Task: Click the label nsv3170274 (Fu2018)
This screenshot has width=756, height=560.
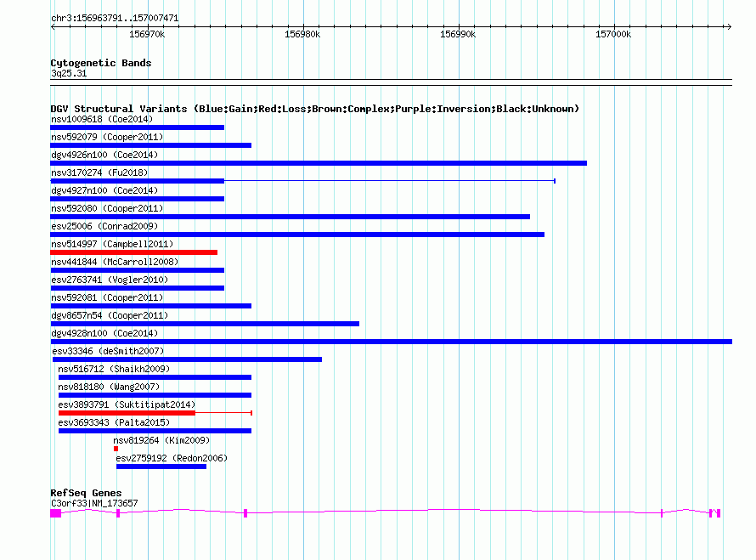Action: point(99,173)
